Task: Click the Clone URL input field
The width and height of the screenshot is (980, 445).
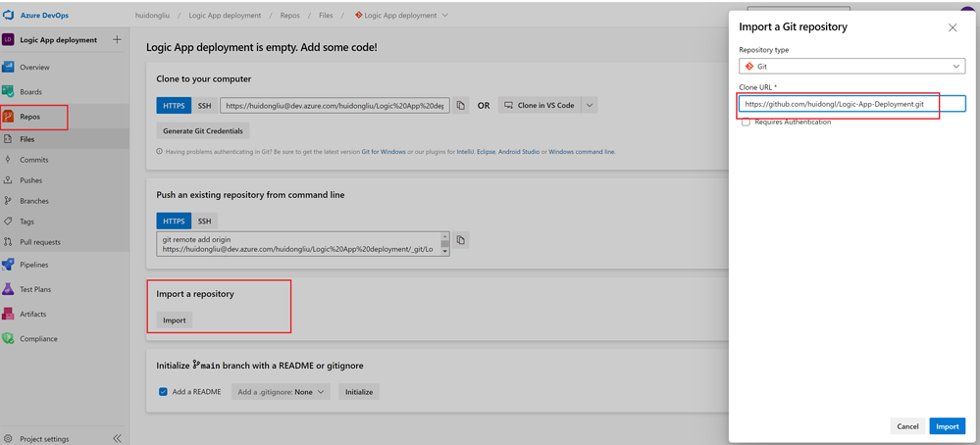Action: tap(851, 104)
